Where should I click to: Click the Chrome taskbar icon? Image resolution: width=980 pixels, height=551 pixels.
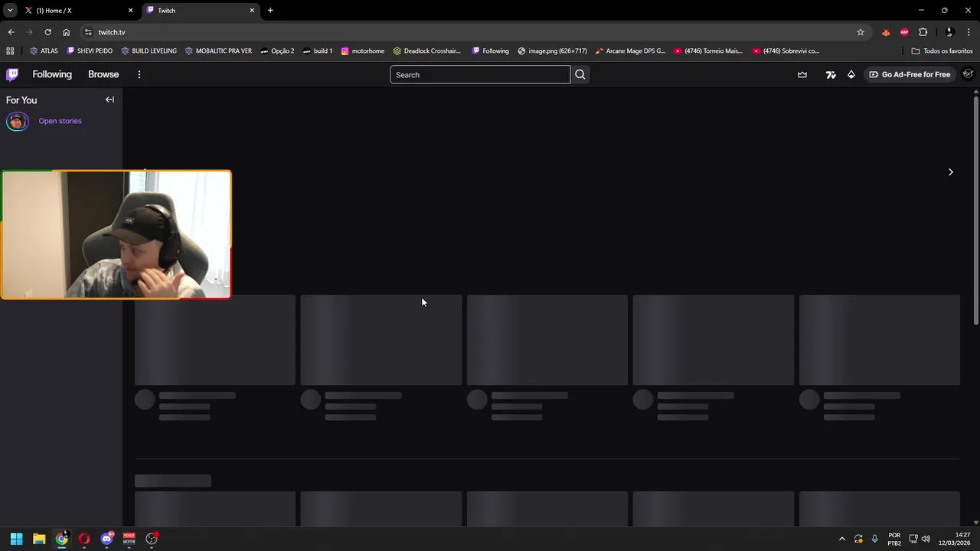[61, 539]
